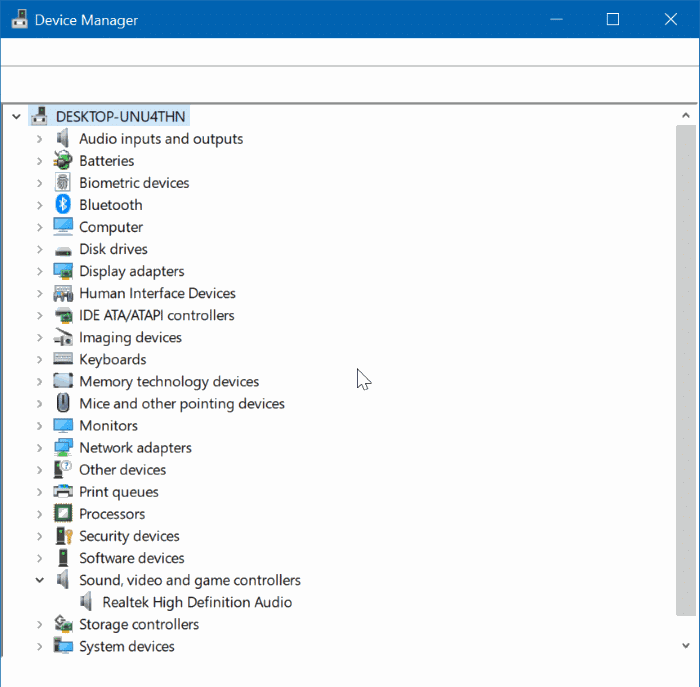700x687 pixels.
Task: Click the Network adapters icon
Action: pos(63,447)
